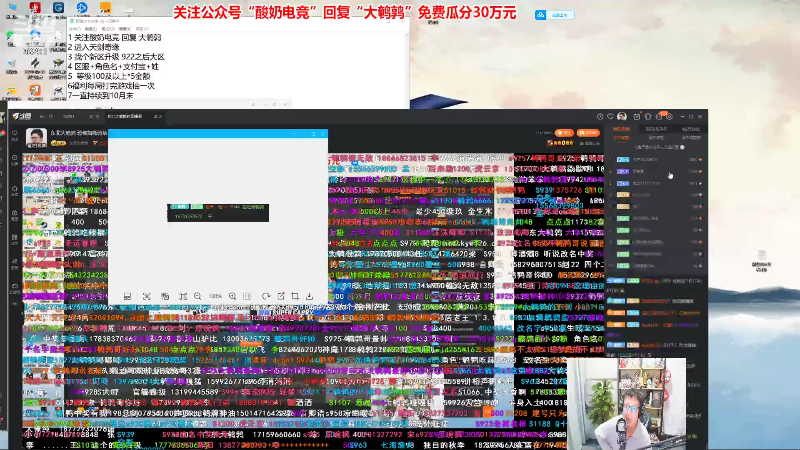
Task: Click the dark image thumbnail inside the viewer
Action: click(218, 213)
